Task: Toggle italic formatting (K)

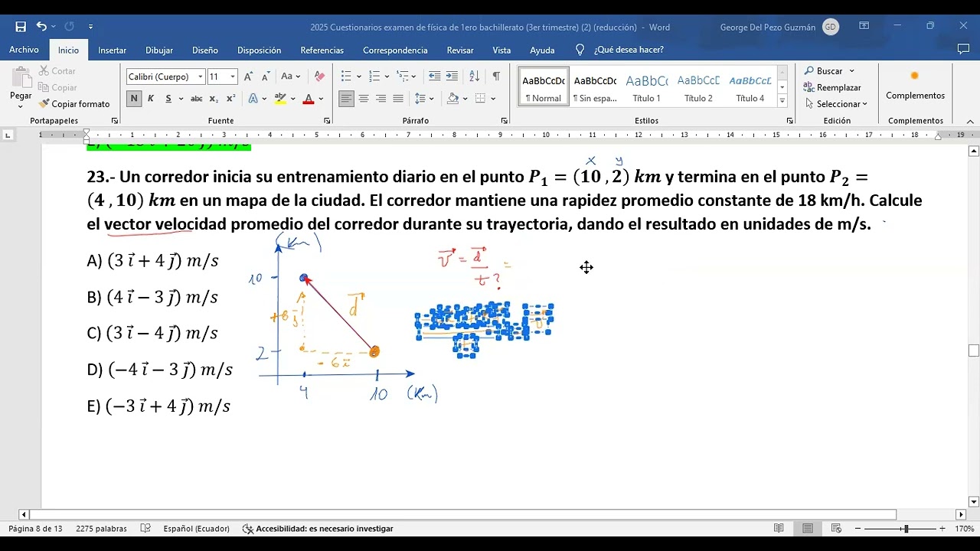Action: pyautogui.click(x=151, y=99)
